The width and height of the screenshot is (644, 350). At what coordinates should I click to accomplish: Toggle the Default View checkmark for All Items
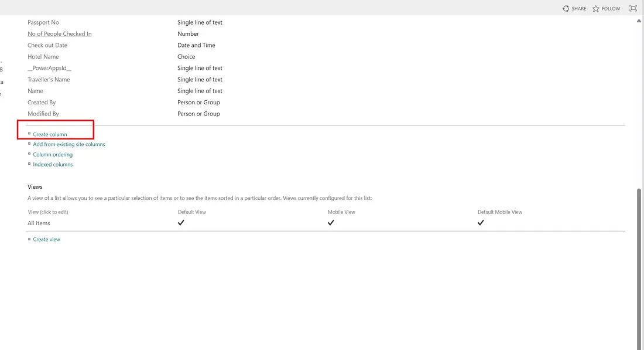pyautogui.click(x=181, y=223)
